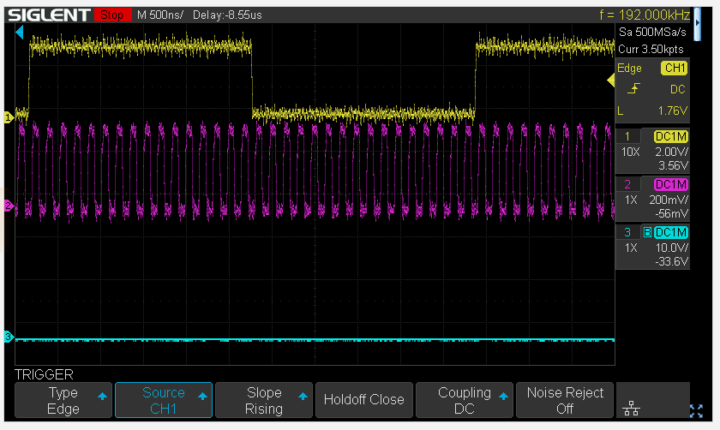Viewport: 720px width, 430px height.
Task: Select the channel 3 ground marker
Action: 9,337
